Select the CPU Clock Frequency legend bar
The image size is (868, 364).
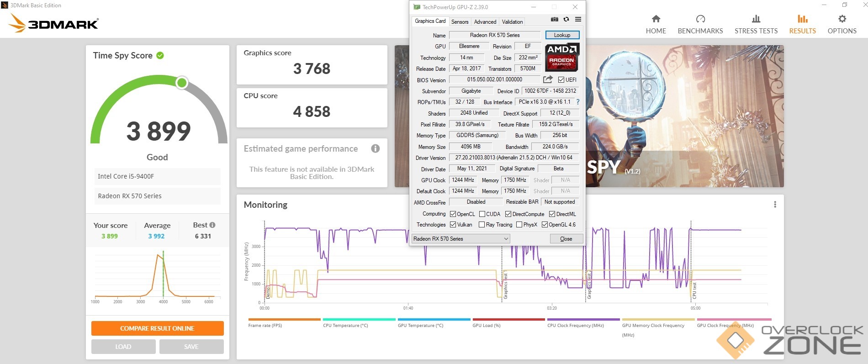pos(583,319)
